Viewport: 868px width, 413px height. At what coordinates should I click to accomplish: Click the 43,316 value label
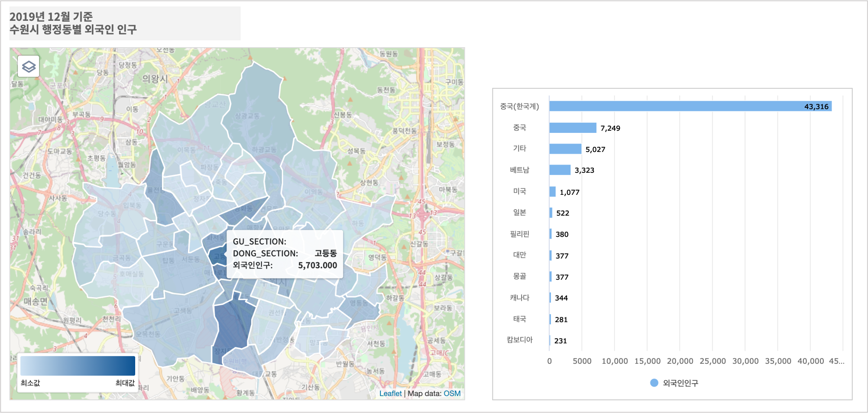[816, 106]
